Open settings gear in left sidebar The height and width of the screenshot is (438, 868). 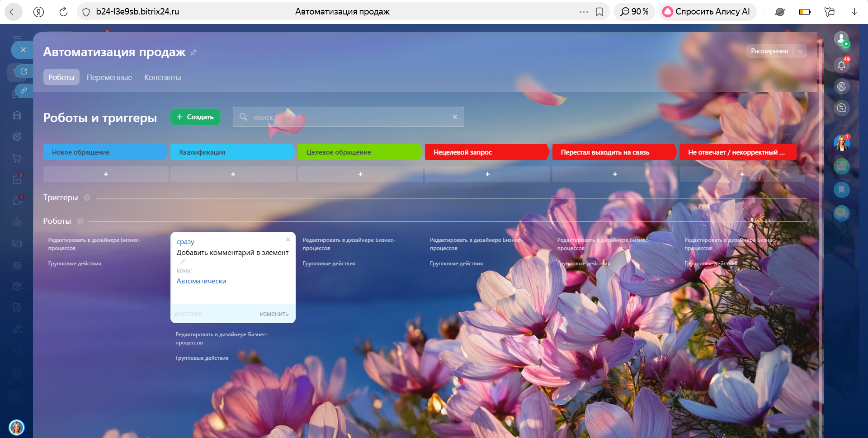17,373
